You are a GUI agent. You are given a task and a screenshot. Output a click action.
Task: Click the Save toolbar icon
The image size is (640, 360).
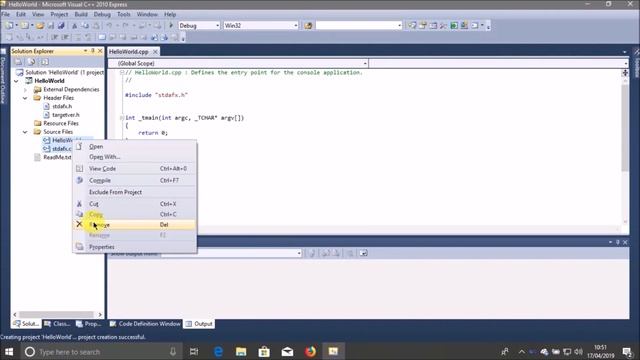[51, 25]
